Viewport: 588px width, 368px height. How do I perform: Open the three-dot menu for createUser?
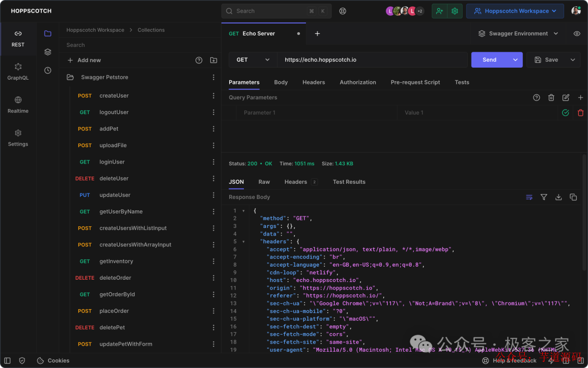click(x=213, y=96)
